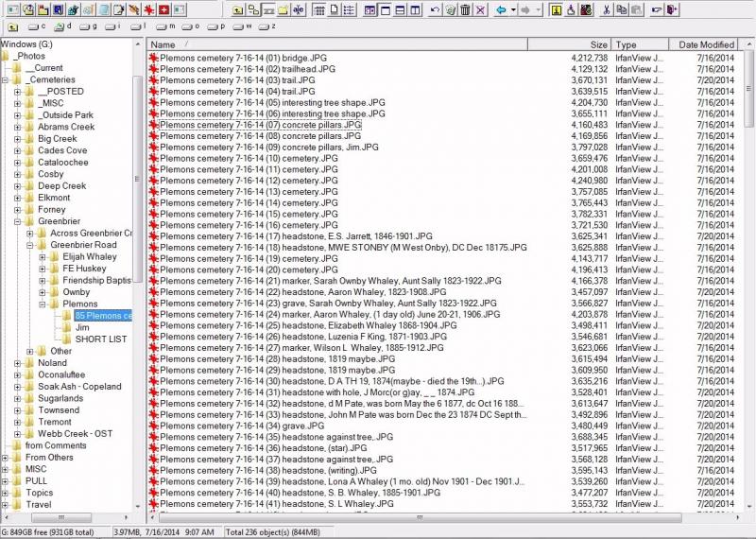Screen dimensions: 756x539
Task: Click the red IrfanView splat toolbar icon
Action: pos(148,9)
